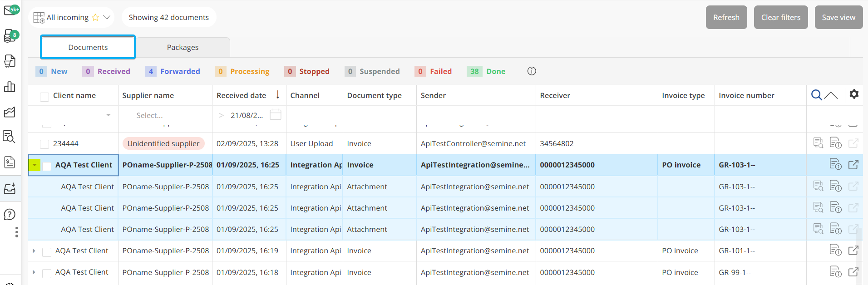The image size is (868, 285).
Task: Open GR-101-1-- invoice in new window icon
Action: point(853,250)
